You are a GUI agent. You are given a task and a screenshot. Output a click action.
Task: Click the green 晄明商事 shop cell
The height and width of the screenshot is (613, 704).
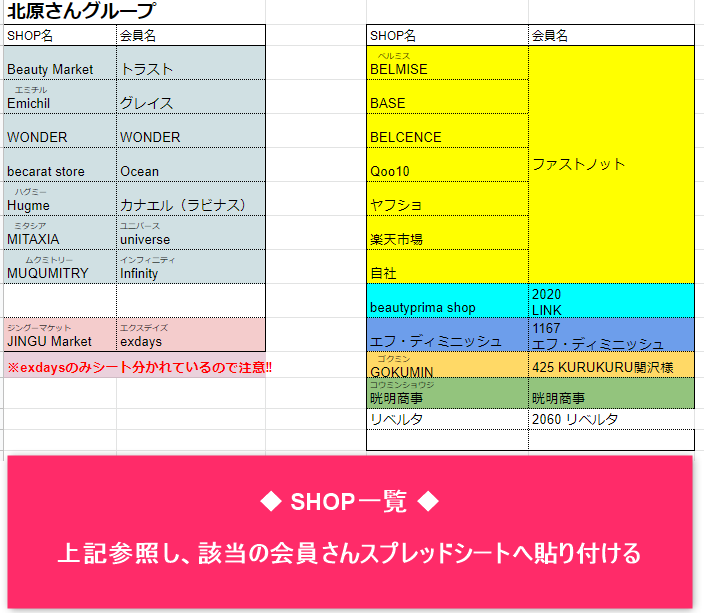pos(447,393)
